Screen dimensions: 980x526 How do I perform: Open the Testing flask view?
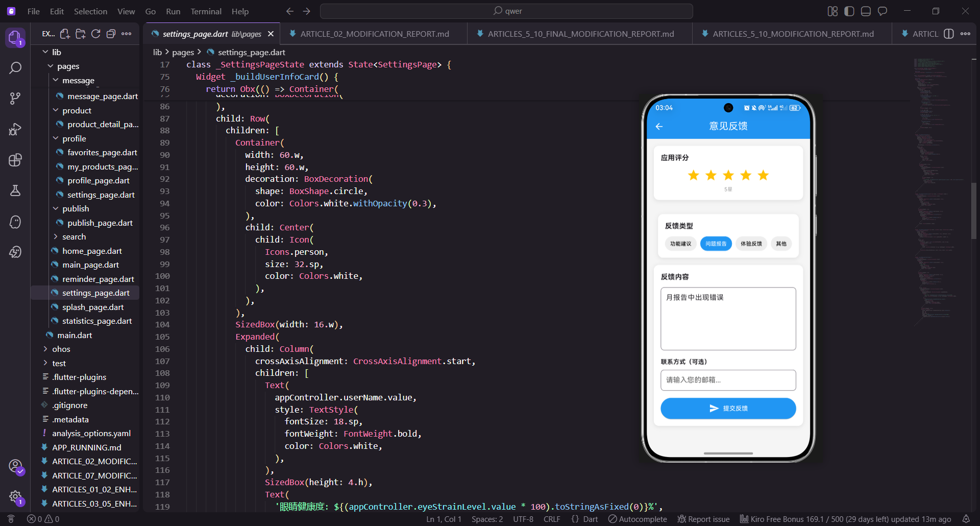click(15, 190)
